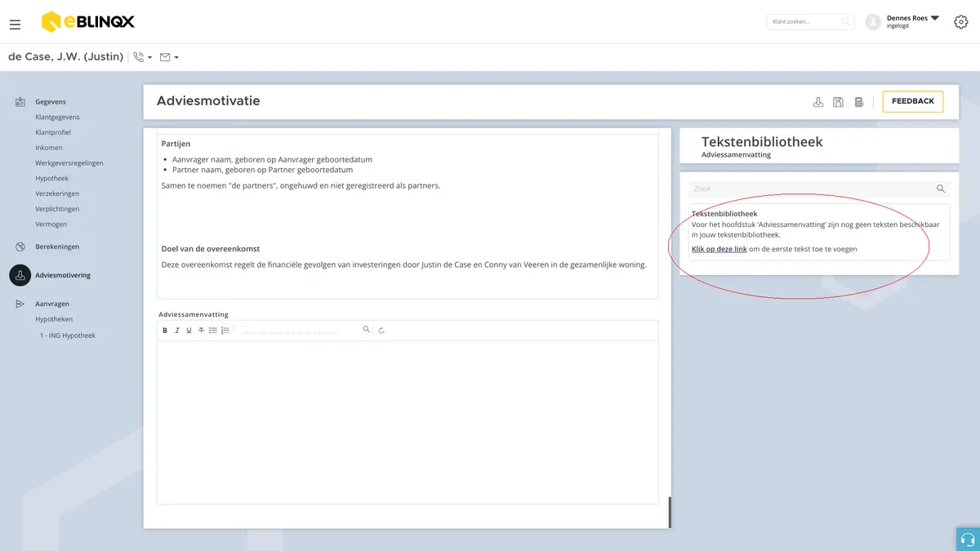
Task: Click the download icon in Adviesmotivatie header
Action: [x=818, y=102]
